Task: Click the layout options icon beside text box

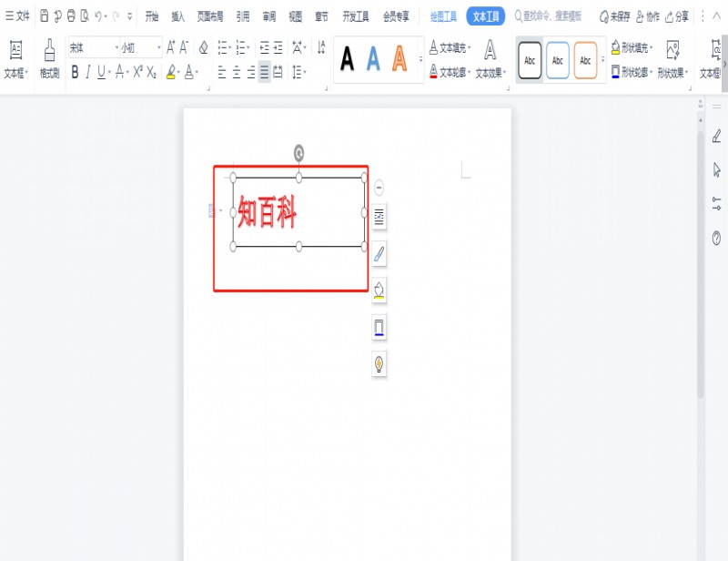Action: (x=379, y=217)
